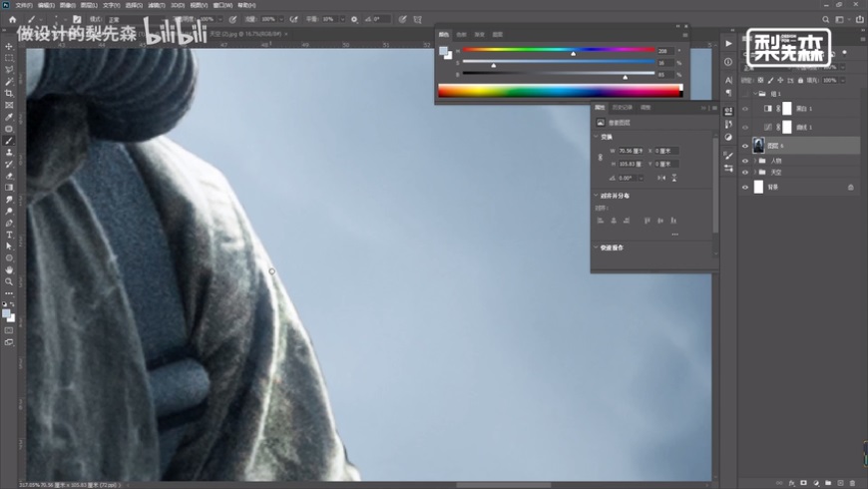Click more align options ellipsis button
The width and height of the screenshot is (868, 489).
point(674,235)
